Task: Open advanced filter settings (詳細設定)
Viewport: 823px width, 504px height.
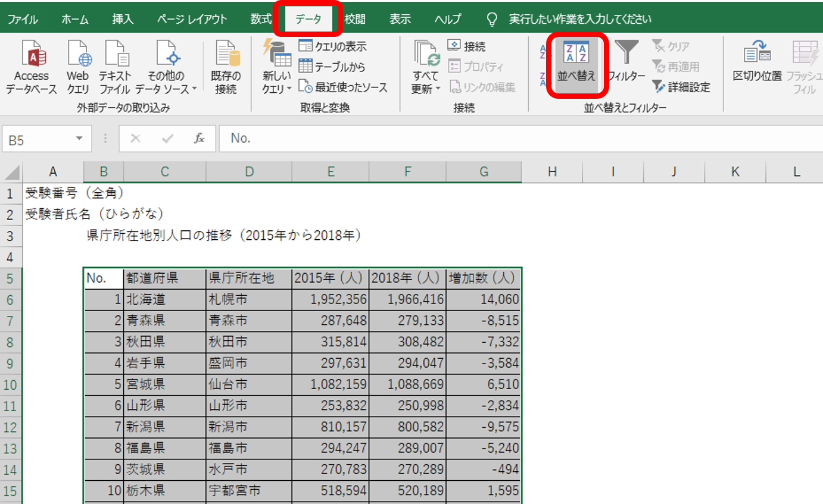Action: coord(681,87)
